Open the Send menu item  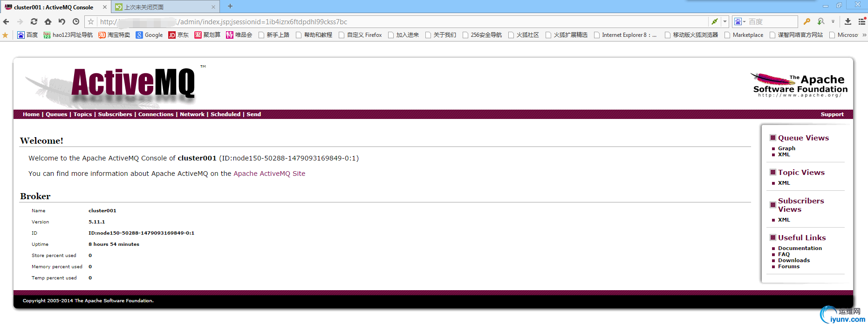click(253, 114)
